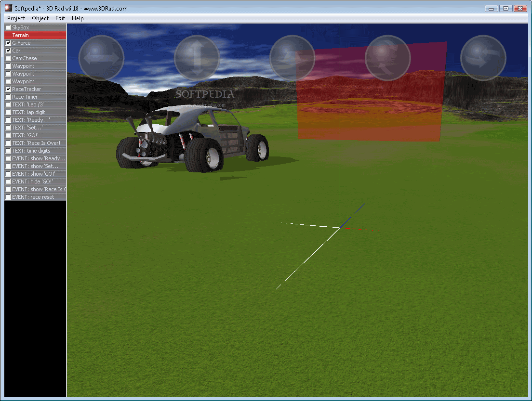Tick the CamChase checkbox
The image size is (532, 401).
tap(9, 58)
